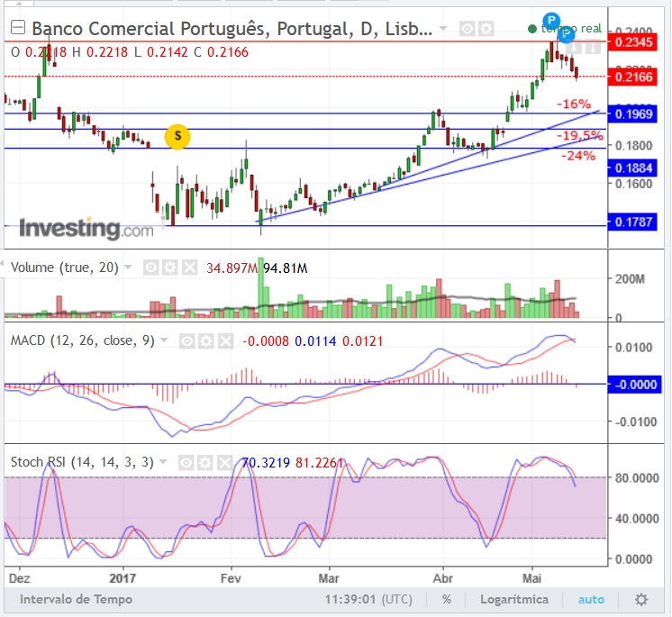Screen dimensions: 672x617
Task: Click the MACD (12, 26, close, 9) legend title
Action: pos(82,340)
